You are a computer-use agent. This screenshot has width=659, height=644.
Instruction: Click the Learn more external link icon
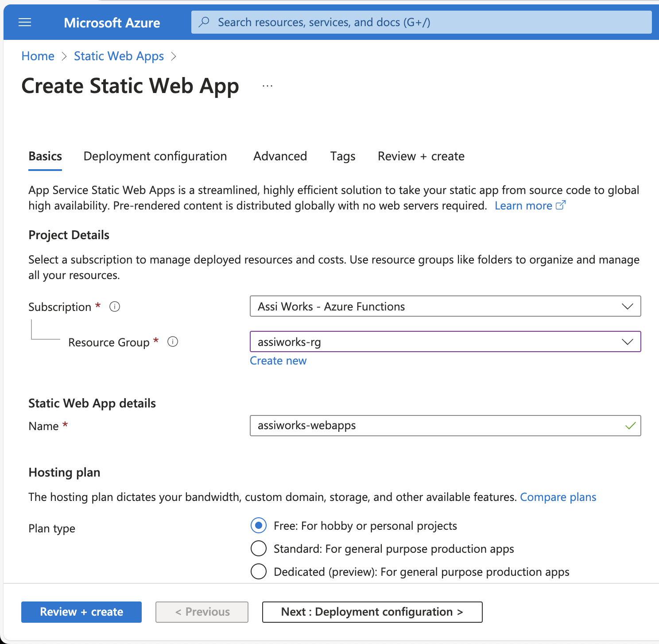561,205
